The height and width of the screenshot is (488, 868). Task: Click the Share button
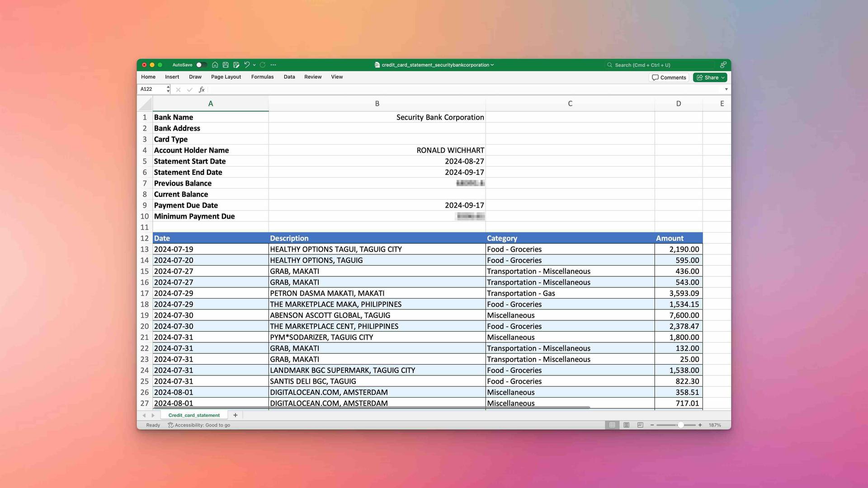point(710,78)
